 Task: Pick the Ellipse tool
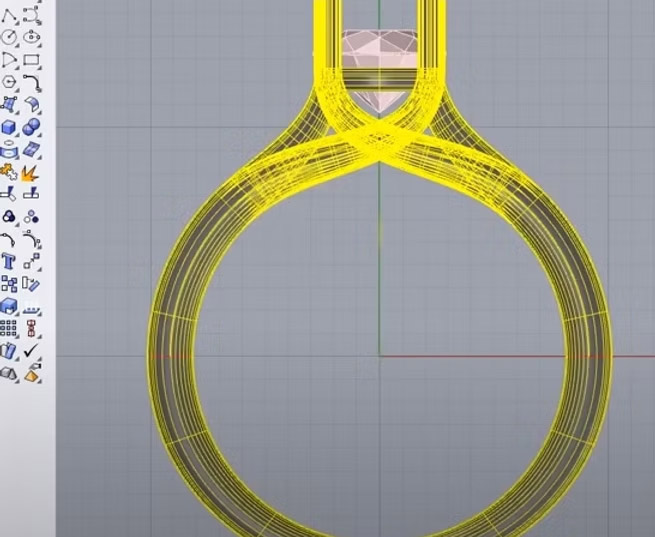[32, 37]
